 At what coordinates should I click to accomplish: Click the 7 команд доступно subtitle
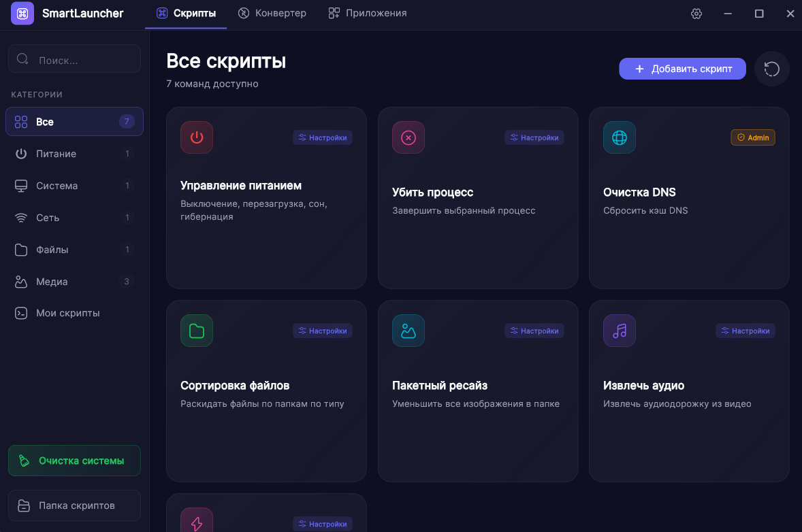click(212, 84)
